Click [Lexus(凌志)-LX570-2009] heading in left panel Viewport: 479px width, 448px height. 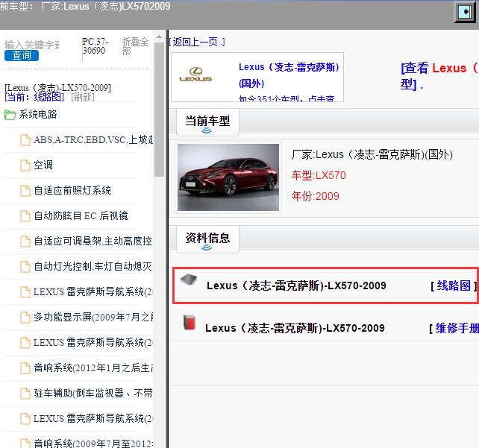click(57, 88)
